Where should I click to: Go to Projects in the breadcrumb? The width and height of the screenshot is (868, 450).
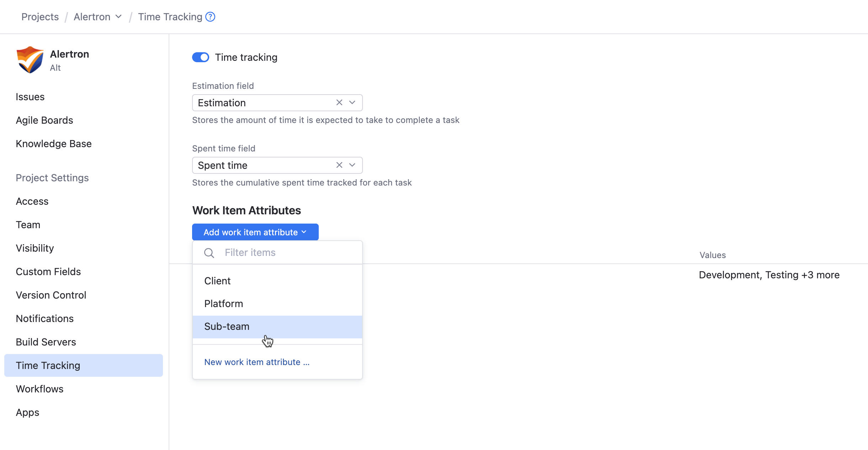click(x=40, y=17)
